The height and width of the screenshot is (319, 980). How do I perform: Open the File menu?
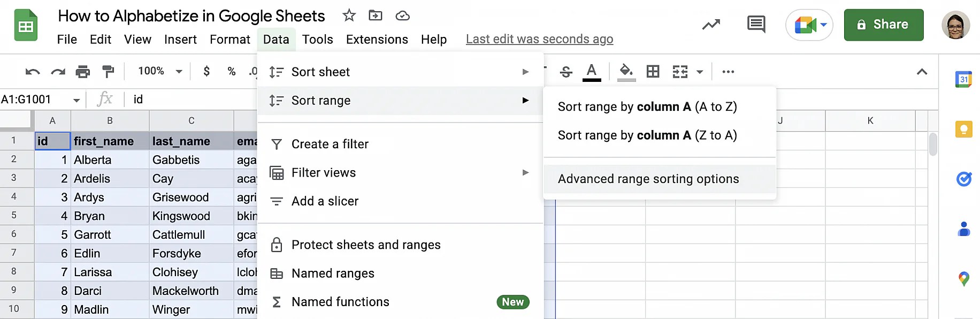coord(67,40)
